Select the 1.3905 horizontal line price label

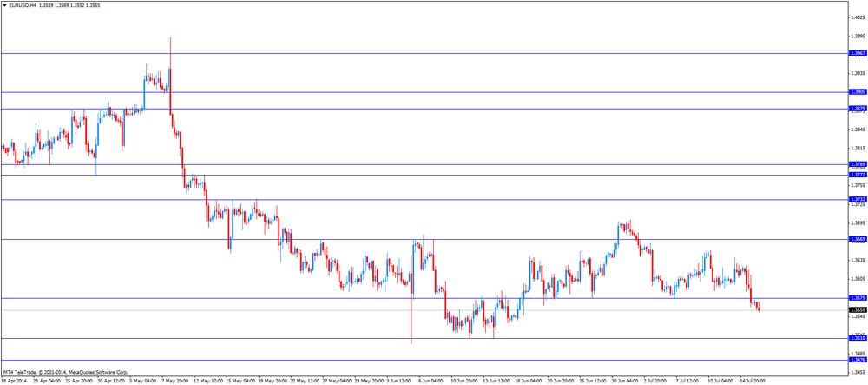pos(858,92)
